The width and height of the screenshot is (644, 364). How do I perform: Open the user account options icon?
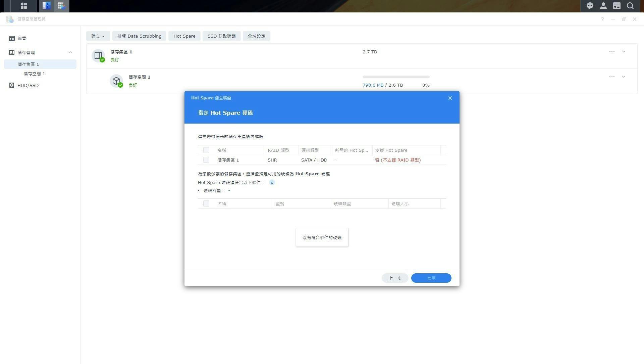pos(603,6)
